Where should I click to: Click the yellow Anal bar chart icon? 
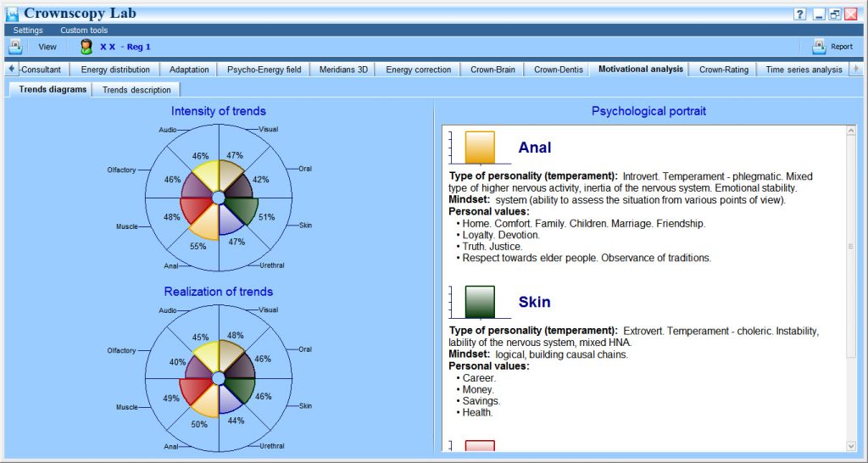pos(480,148)
